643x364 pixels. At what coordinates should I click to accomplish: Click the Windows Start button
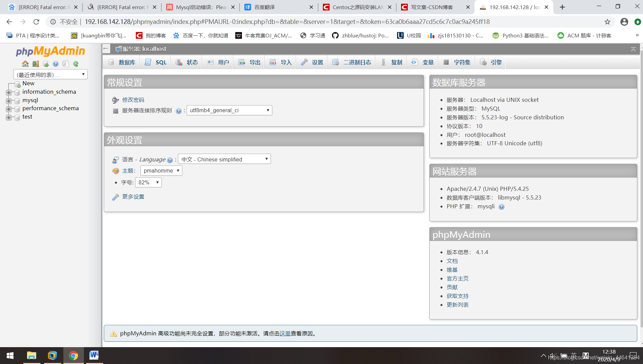tap(10, 356)
